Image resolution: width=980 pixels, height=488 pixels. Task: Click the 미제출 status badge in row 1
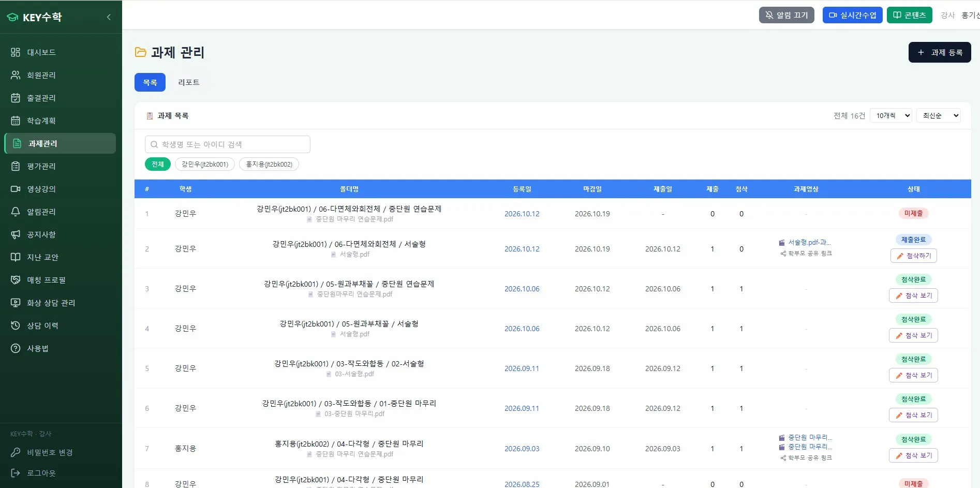(914, 213)
